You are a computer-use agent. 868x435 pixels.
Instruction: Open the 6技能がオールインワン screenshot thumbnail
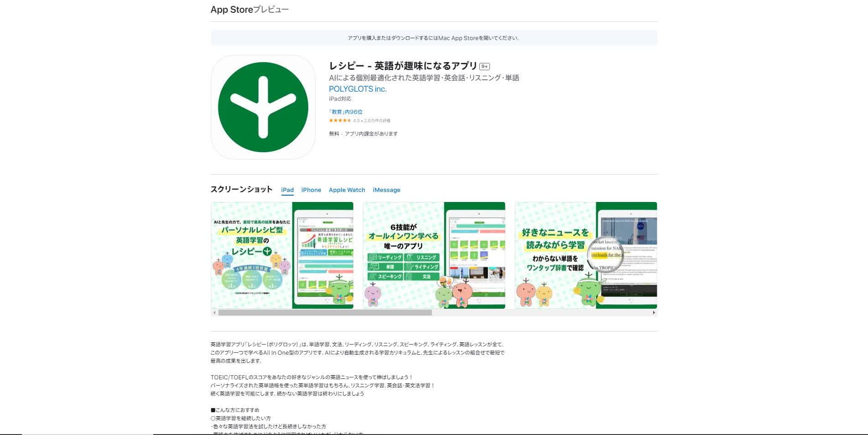(434, 255)
